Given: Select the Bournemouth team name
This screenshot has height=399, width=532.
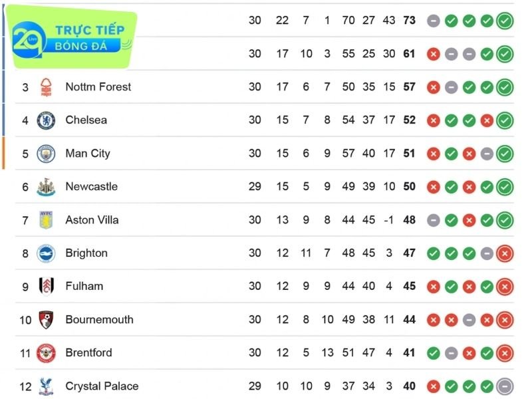Looking at the screenshot, I should 99,320.
